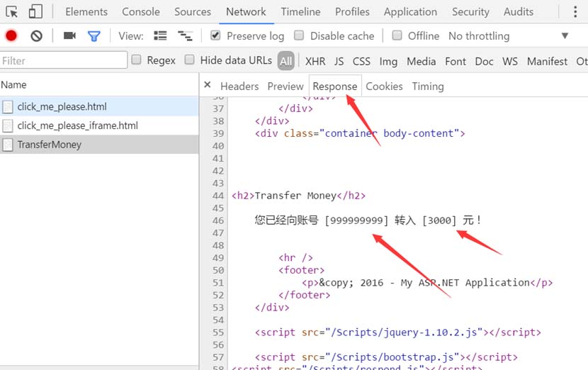Select the Response detail tab

[x=335, y=86]
